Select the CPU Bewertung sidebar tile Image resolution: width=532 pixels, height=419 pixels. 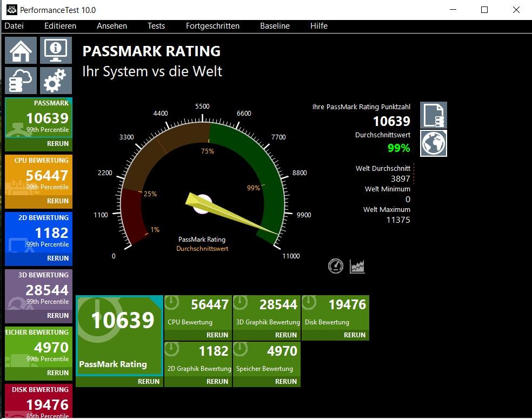(x=39, y=175)
